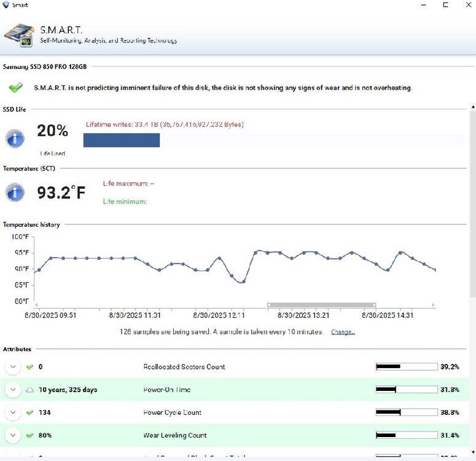Click the Power Cycle Count green check icon
This screenshot has height=461, width=476.
point(29,412)
